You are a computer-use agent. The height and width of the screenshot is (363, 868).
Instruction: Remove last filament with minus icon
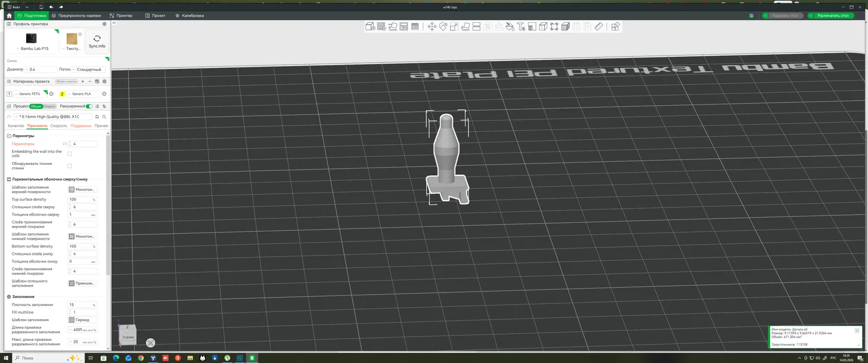pyautogui.click(x=90, y=81)
